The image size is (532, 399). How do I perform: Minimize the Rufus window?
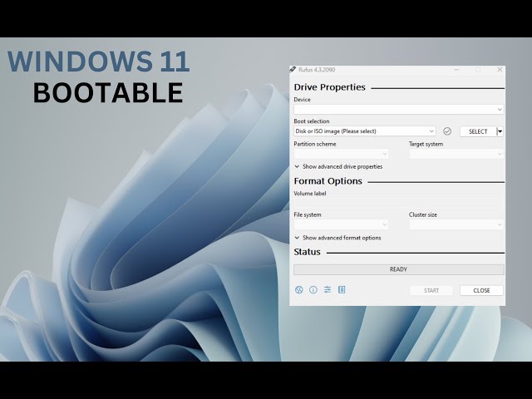pos(456,70)
